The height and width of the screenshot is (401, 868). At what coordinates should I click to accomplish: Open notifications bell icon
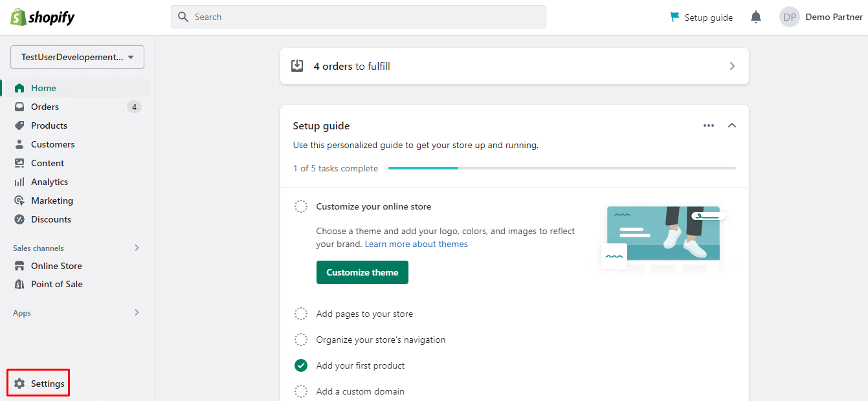pos(755,17)
